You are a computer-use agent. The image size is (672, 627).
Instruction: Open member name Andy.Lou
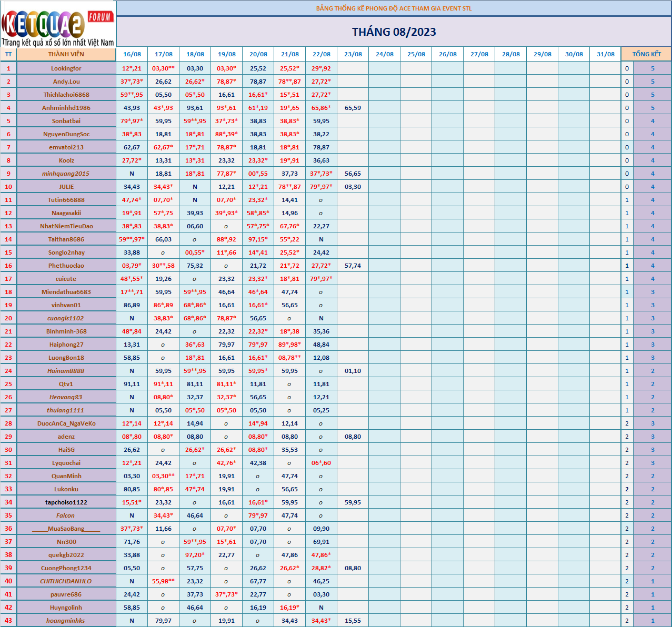pyautogui.click(x=66, y=82)
